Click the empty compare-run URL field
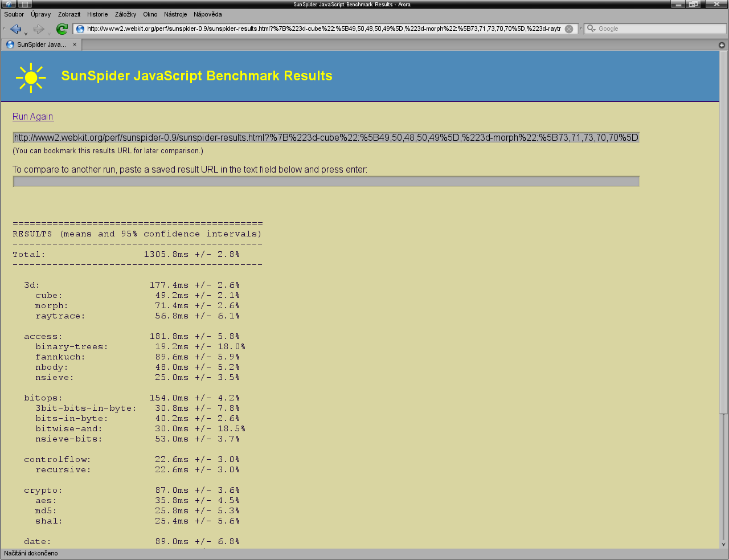 (x=326, y=181)
